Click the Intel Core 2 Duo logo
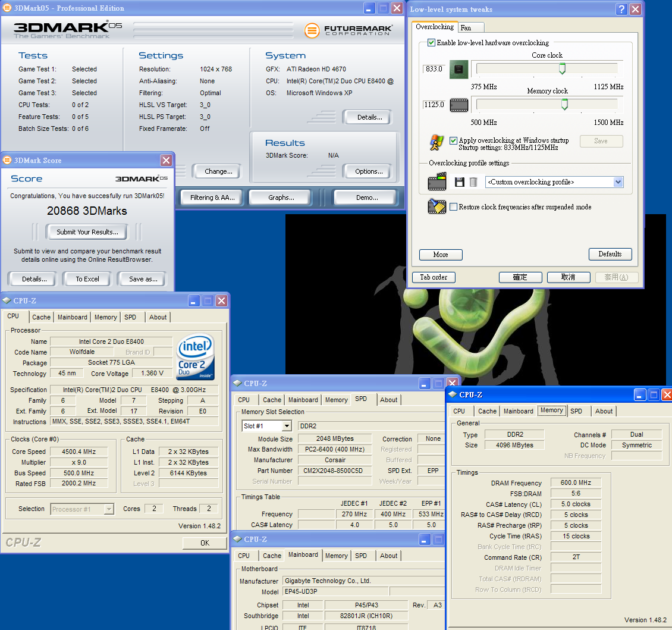The height and width of the screenshot is (630, 672). pyautogui.click(x=195, y=357)
